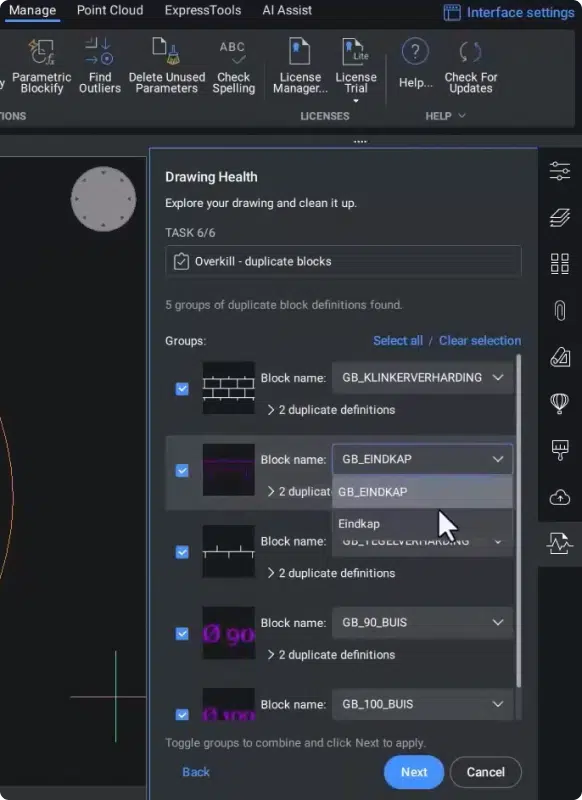Image resolution: width=582 pixels, height=800 pixels.
Task: Run Delete Unused Parameters
Action: tap(166, 66)
